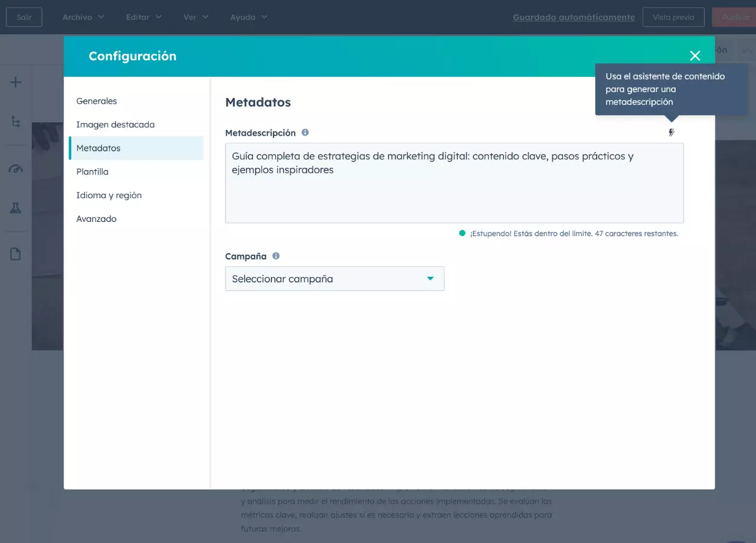Click the Salir button
Viewport: 756px width, 543px height.
pyautogui.click(x=24, y=17)
